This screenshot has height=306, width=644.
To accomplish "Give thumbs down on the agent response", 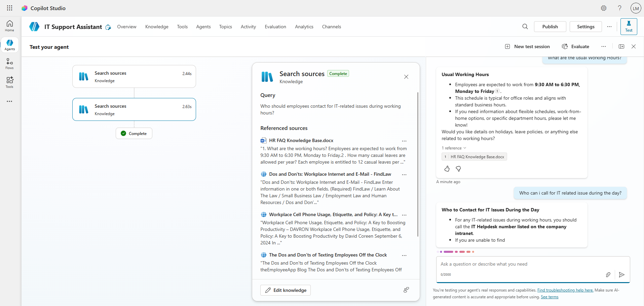I will click(x=458, y=169).
